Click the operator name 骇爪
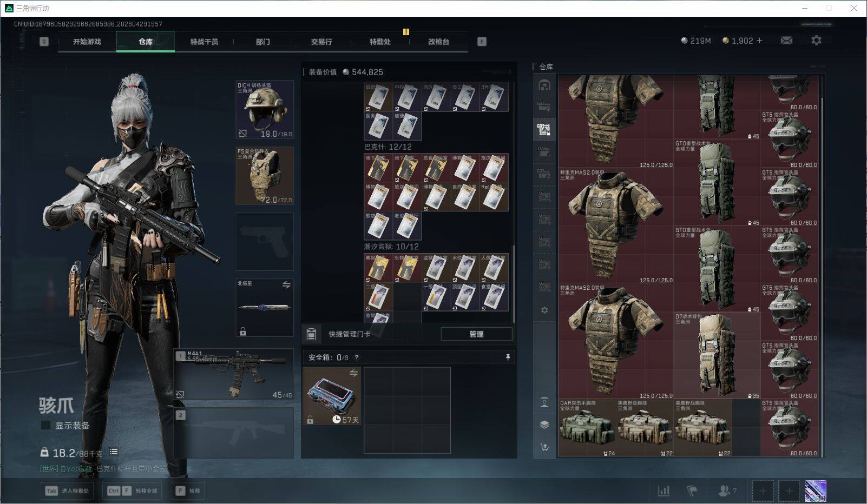Screen dimensions: 867x504 click(56, 405)
